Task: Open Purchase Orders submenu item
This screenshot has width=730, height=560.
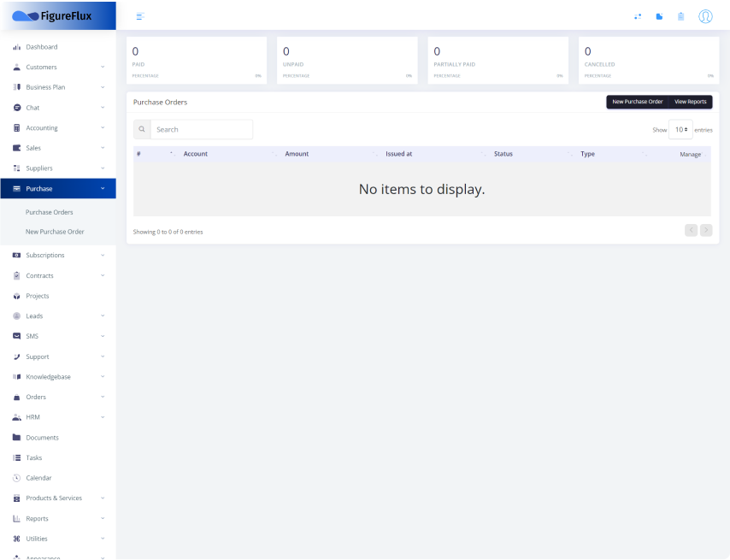Action: pos(50,212)
